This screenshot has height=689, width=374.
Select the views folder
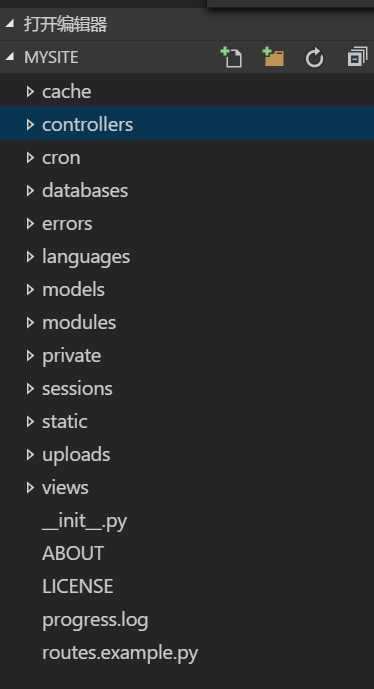coord(187,487)
